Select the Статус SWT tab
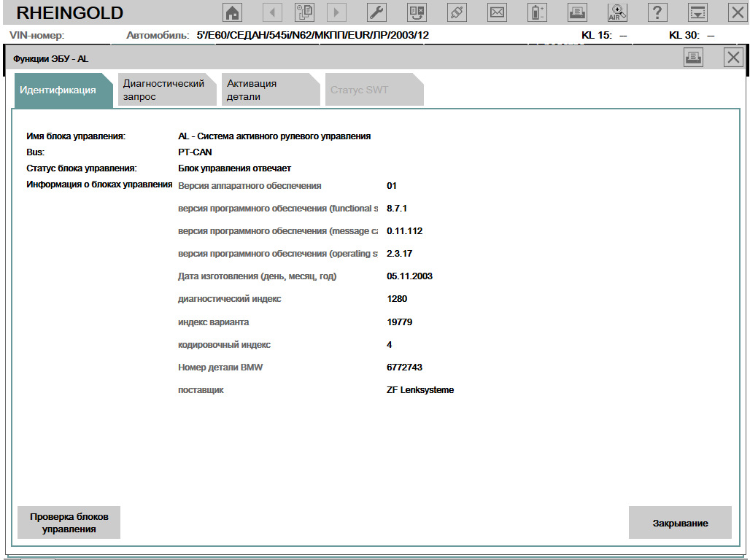The image size is (750, 560). [x=374, y=90]
